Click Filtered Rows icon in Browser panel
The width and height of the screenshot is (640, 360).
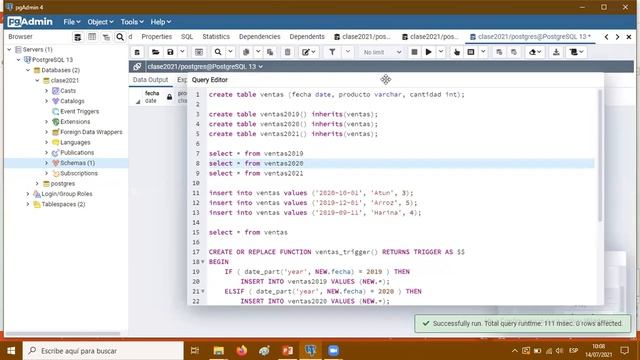(106, 37)
